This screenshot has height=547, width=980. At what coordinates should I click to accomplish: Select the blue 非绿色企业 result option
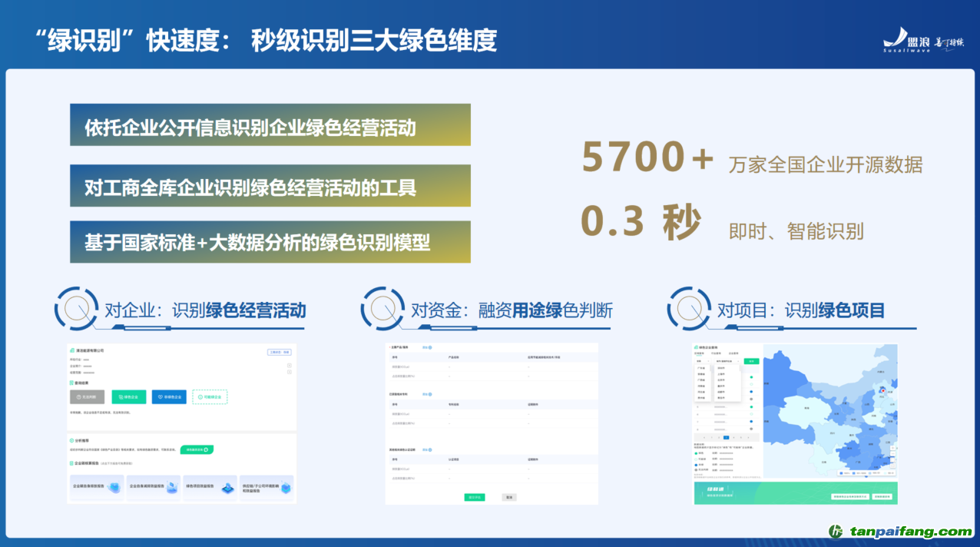click(168, 397)
